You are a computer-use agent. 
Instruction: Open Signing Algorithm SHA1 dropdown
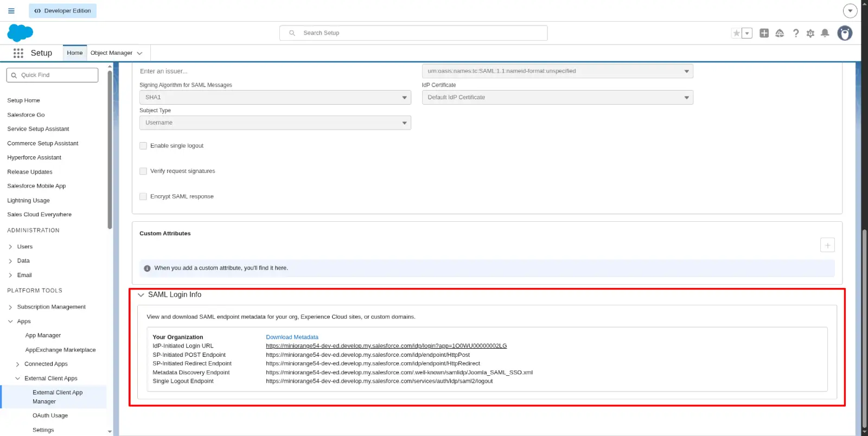click(275, 98)
